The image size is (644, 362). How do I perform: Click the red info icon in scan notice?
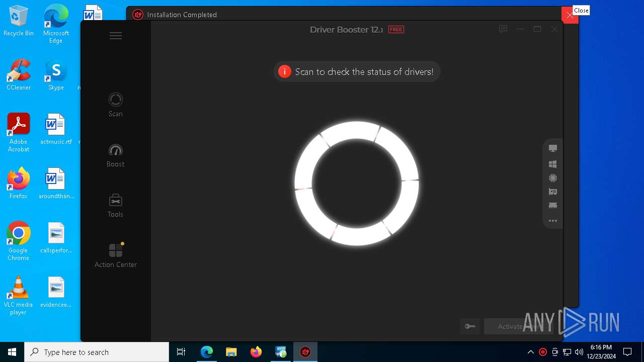pos(285,71)
